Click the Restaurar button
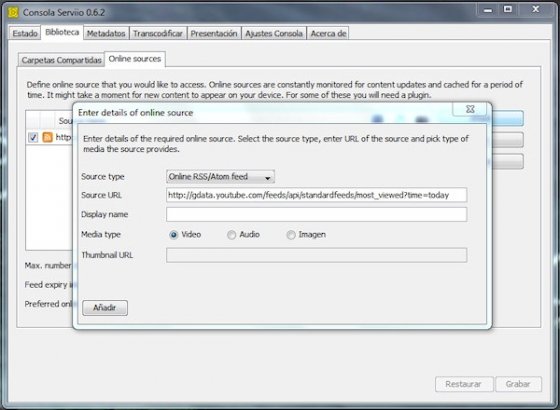 coord(464,384)
